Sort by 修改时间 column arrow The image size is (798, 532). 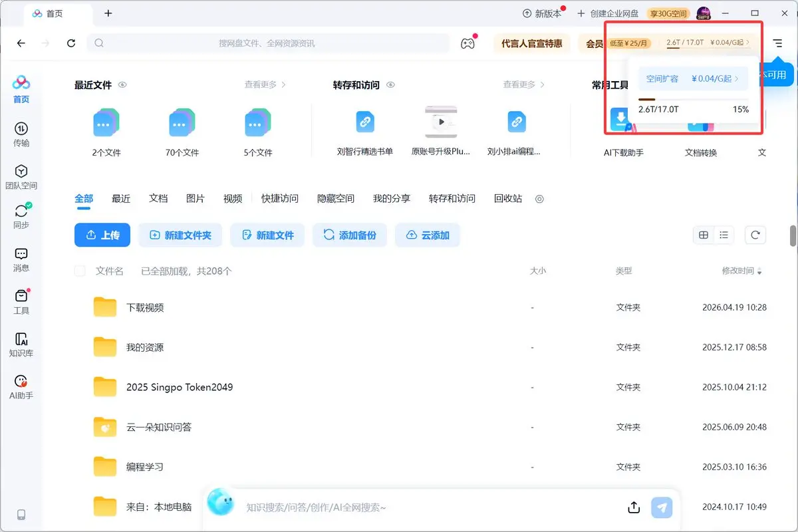click(759, 271)
